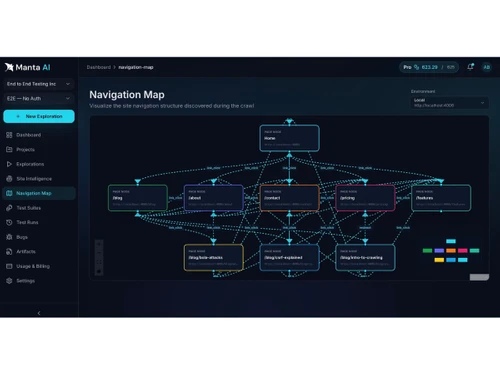This screenshot has width=500, height=375.
Task: Select the Home page node
Action: click(289, 138)
